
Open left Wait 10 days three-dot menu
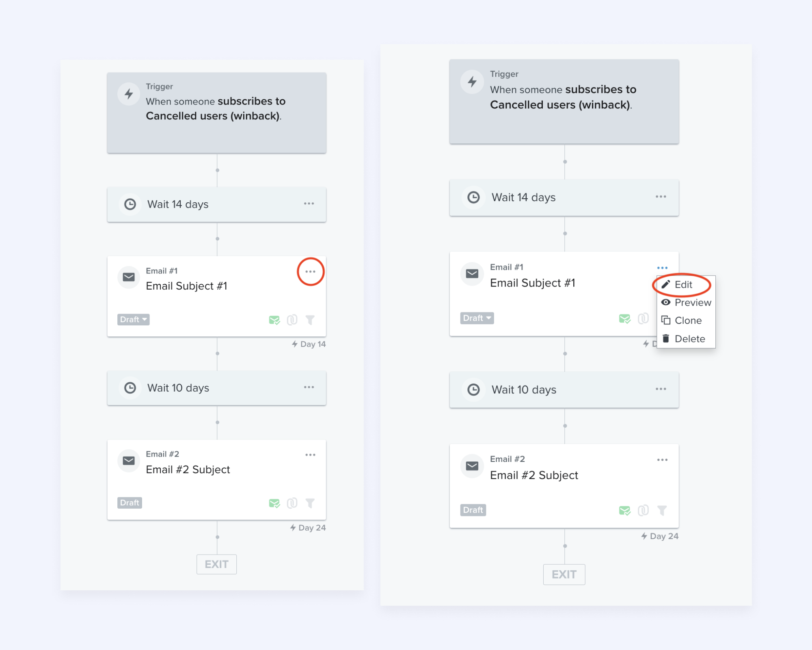pos(309,387)
